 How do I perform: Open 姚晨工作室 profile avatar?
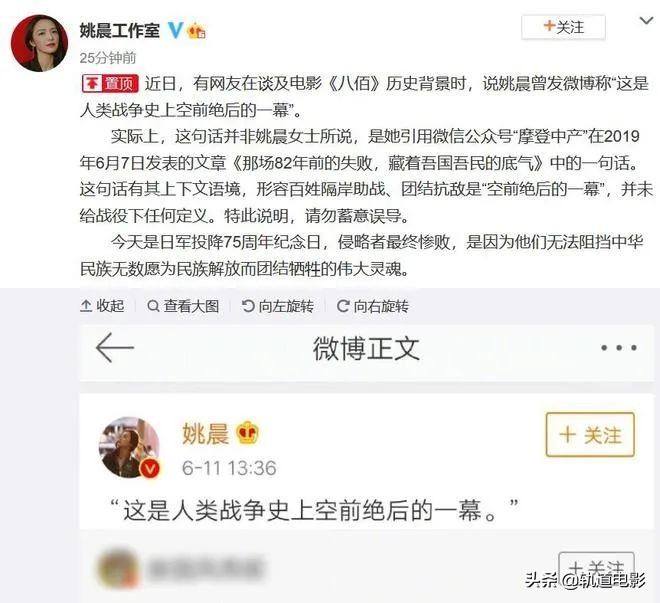pos(39,43)
